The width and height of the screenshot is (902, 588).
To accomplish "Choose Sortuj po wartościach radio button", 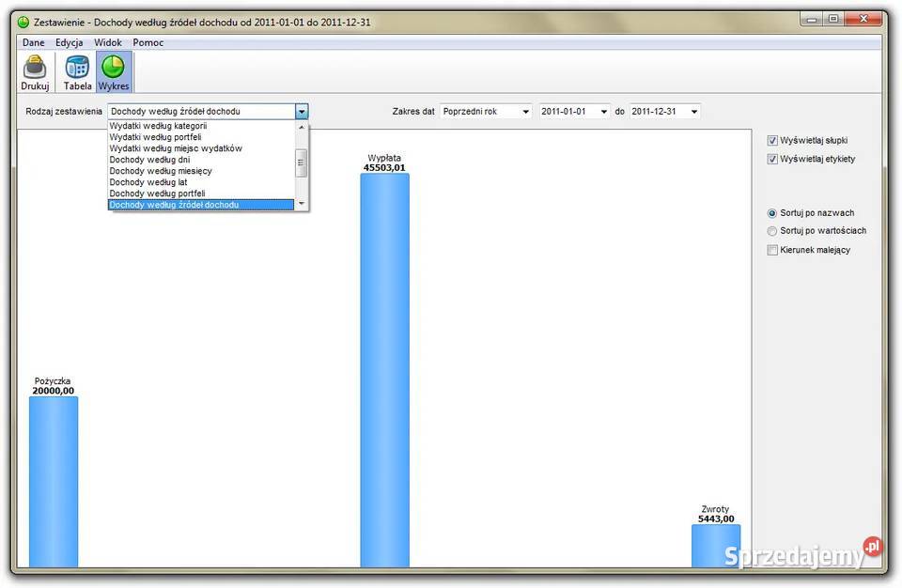I will click(772, 231).
